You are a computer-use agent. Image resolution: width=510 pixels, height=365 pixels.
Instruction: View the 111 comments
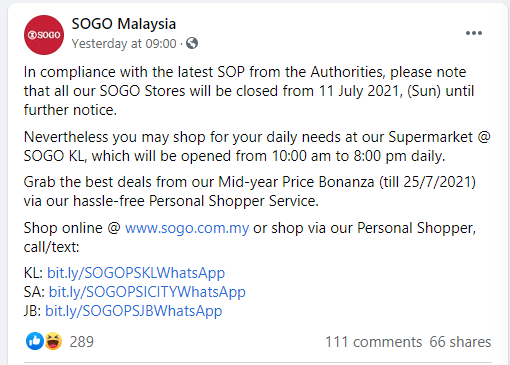click(373, 342)
